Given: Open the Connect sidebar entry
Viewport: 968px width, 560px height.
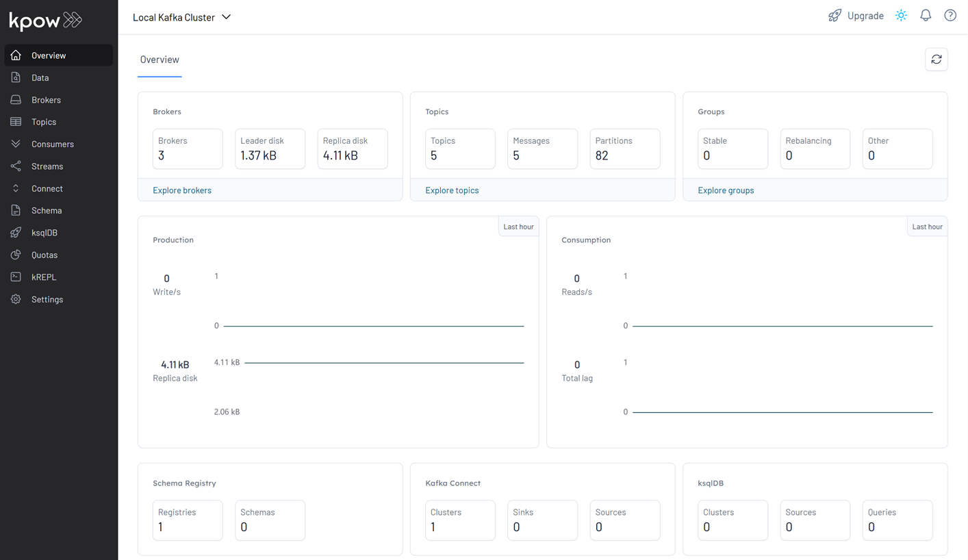Looking at the screenshot, I should point(59,188).
